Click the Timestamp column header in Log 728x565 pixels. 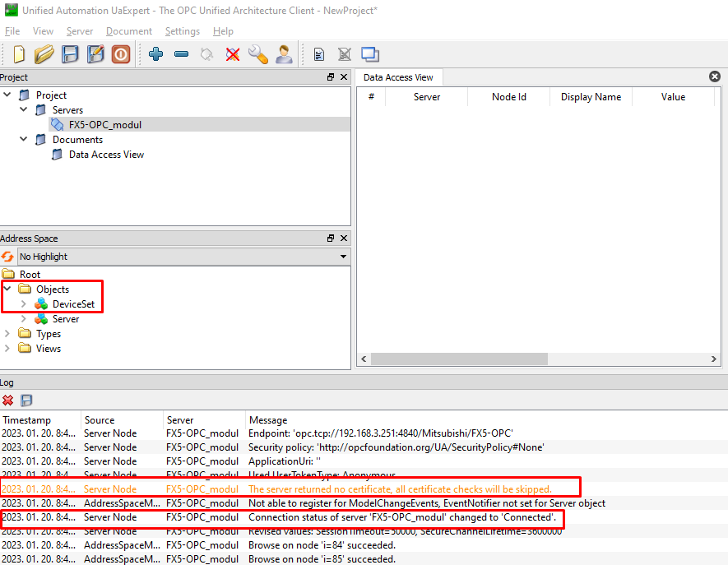point(41,419)
